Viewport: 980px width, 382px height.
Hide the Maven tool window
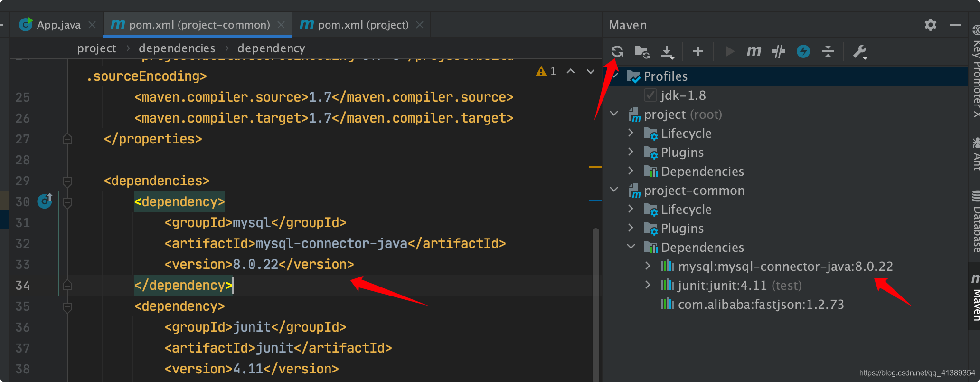[x=955, y=25]
